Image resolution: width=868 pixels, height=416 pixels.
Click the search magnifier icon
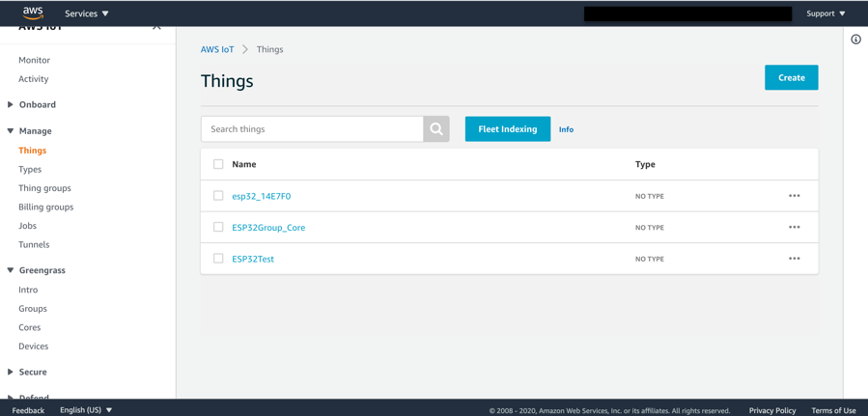436,129
